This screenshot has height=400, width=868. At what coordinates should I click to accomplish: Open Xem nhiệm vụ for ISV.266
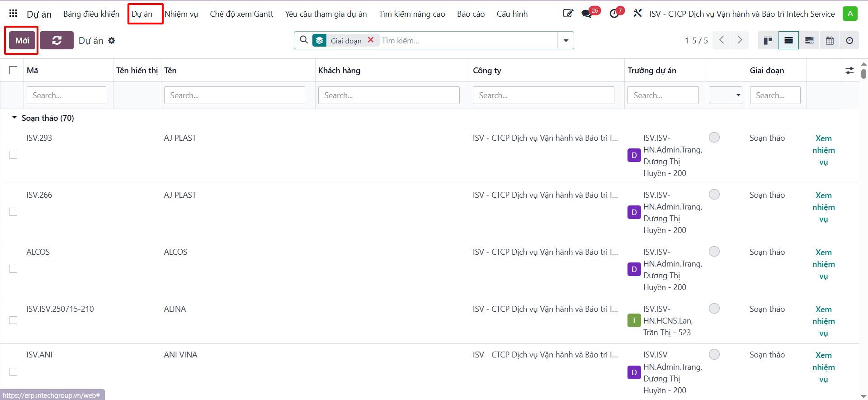click(823, 207)
